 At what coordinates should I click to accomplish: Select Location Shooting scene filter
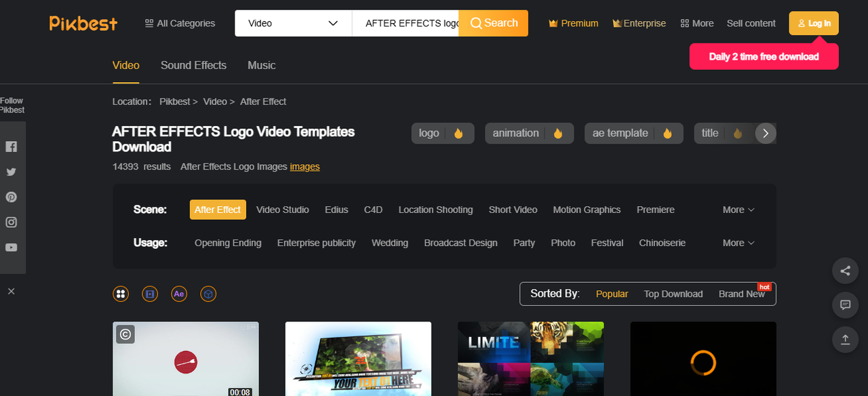435,210
